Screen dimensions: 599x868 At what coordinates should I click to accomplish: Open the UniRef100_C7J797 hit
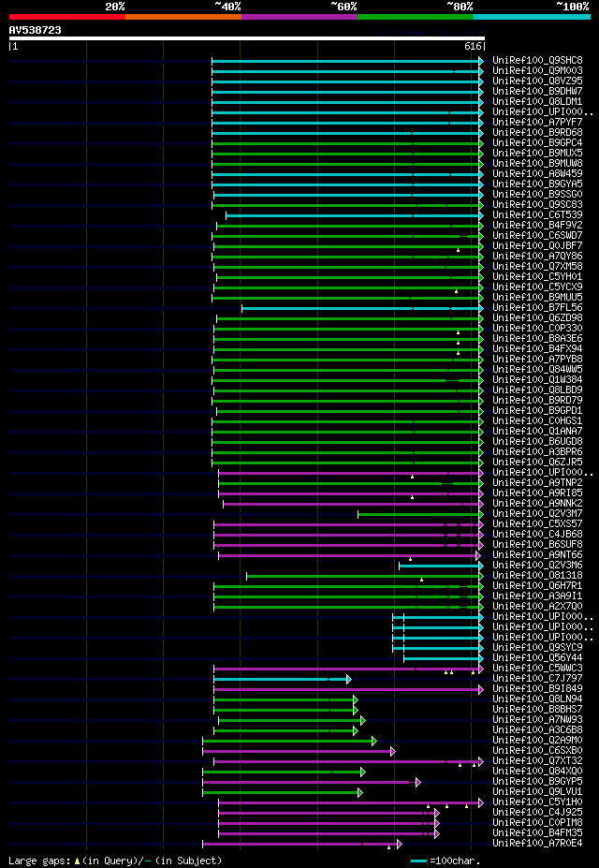537,679
